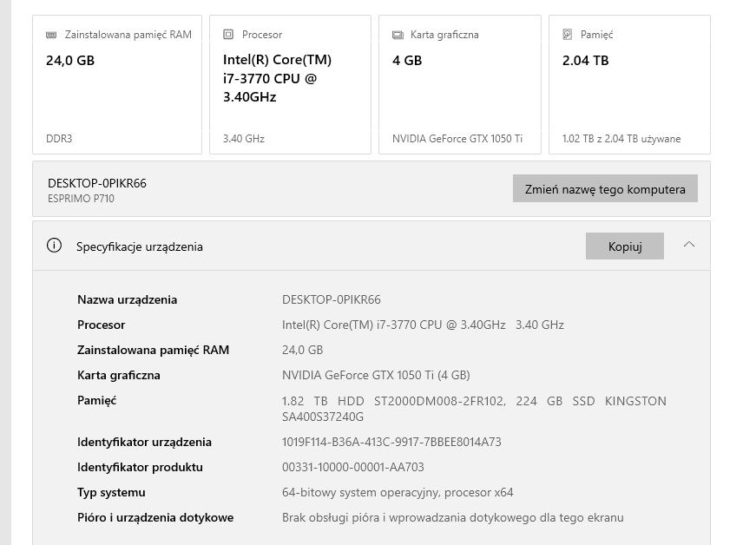Click processor value in specifications list
This screenshot has height=545, width=756.
[423, 325]
